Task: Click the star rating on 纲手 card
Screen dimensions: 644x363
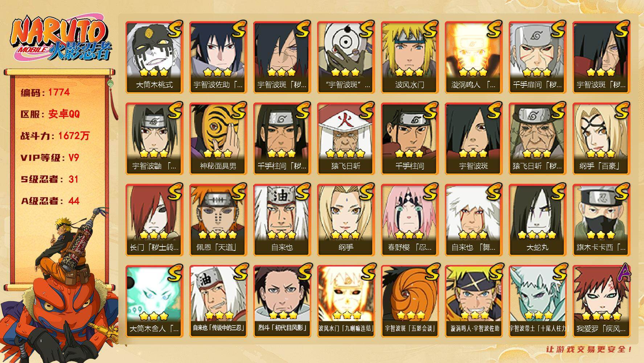Action: [346, 234]
